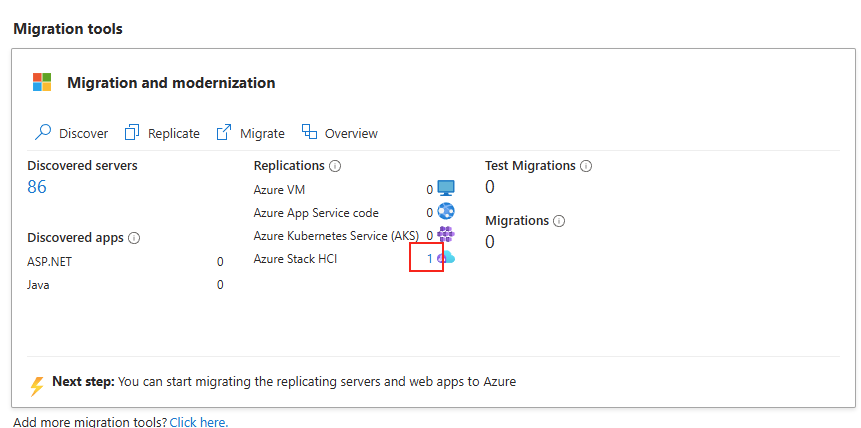Click the Azure VM monitor icon
This screenshot has height=428, width=861.
(x=446, y=188)
